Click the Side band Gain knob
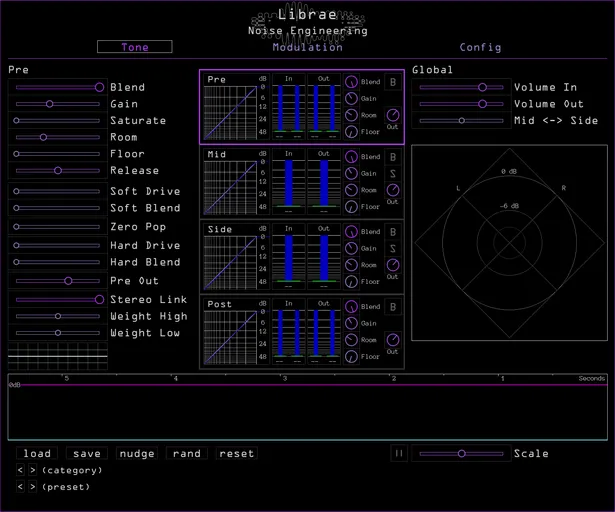615x512 pixels. 351,248
